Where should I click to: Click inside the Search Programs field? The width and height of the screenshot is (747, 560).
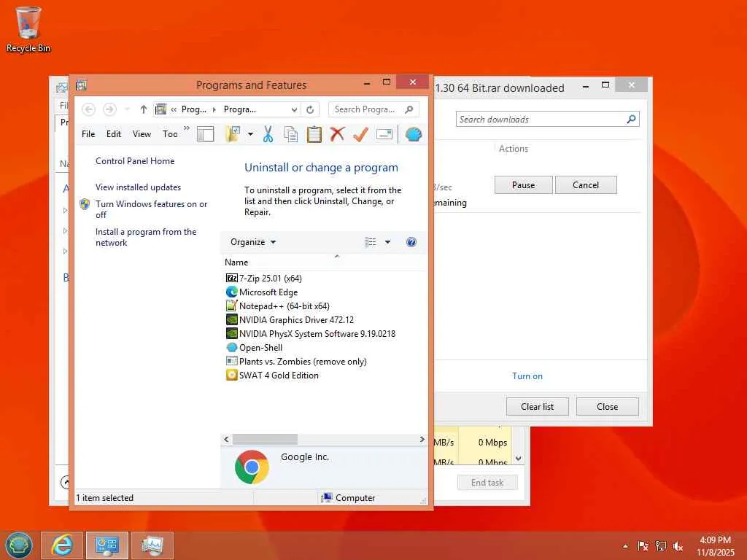(365, 109)
